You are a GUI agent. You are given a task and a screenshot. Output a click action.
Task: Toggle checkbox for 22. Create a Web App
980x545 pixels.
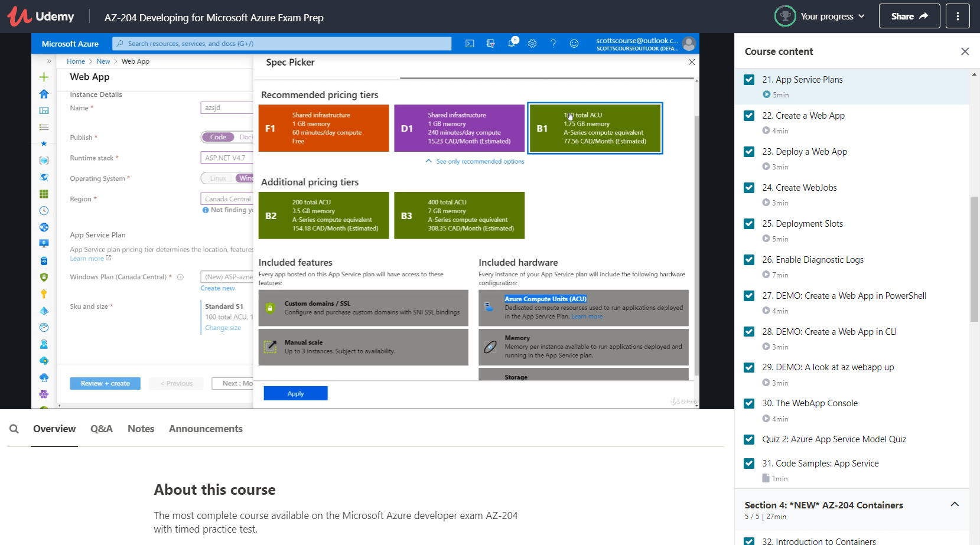[x=749, y=116]
